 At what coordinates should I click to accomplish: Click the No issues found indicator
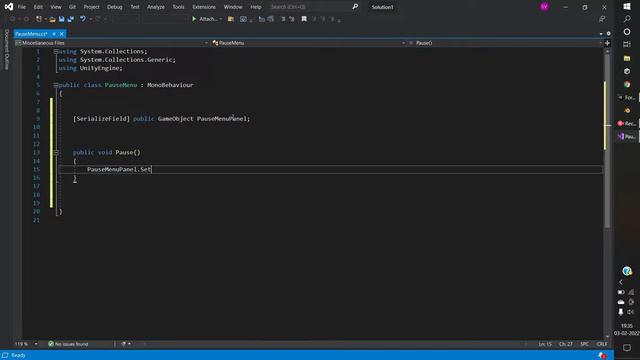68,344
